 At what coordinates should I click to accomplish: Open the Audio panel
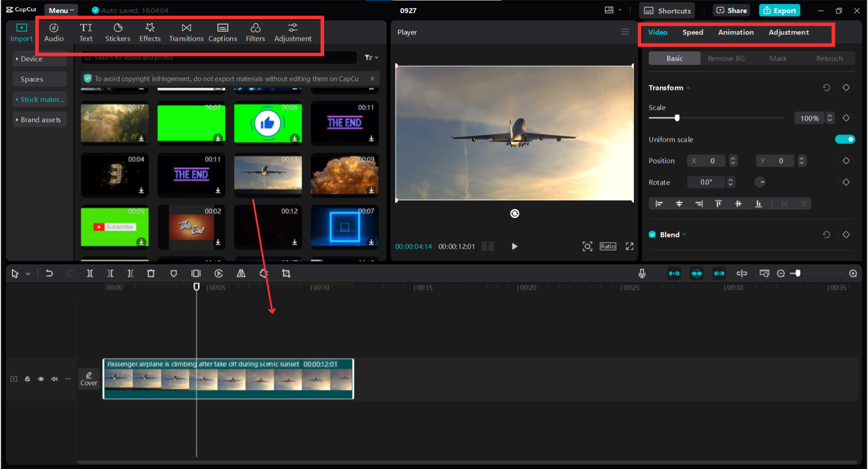pos(54,32)
